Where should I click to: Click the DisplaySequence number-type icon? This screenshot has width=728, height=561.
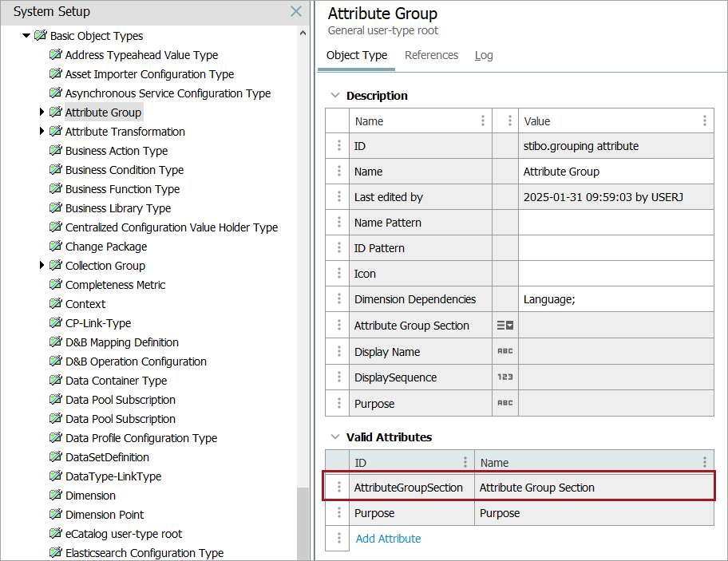pos(505,377)
